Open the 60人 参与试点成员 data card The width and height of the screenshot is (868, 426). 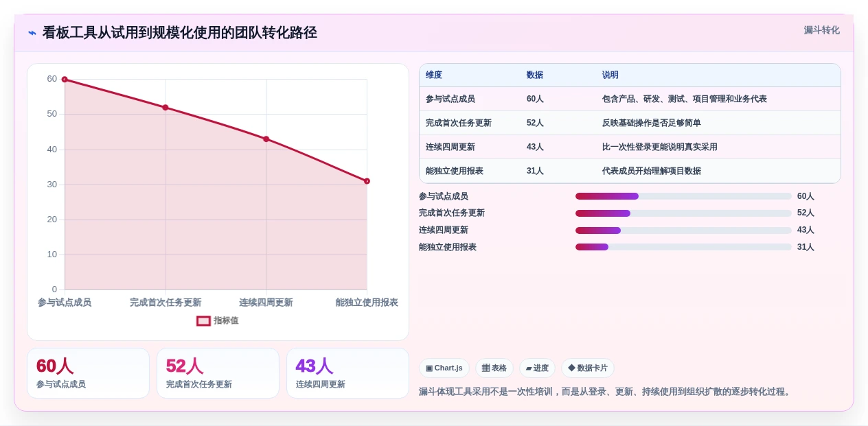pos(88,373)
